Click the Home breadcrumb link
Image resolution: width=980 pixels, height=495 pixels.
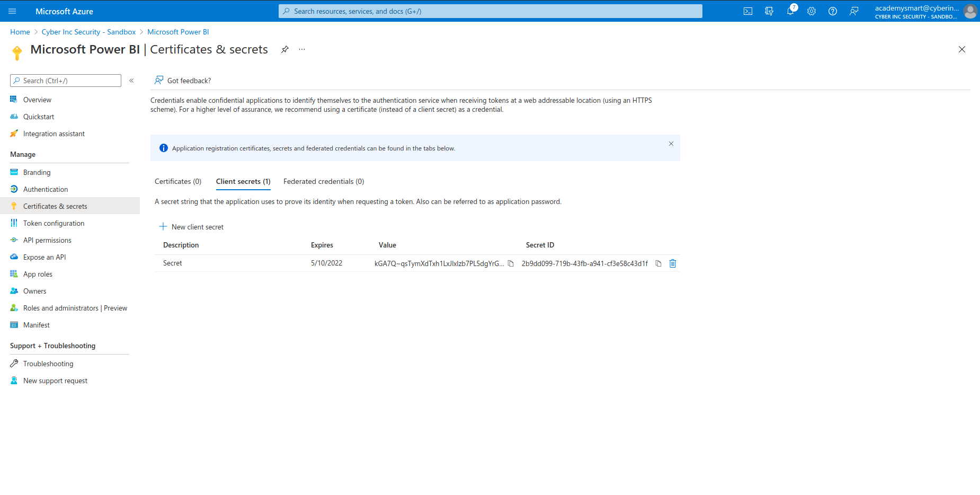pos(20,32)
